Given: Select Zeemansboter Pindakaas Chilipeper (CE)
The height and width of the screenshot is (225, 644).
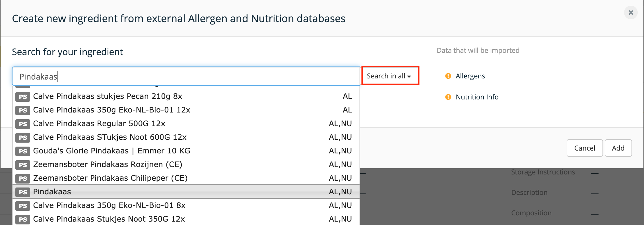Looking at the screenshot, I should coord(186,178).
